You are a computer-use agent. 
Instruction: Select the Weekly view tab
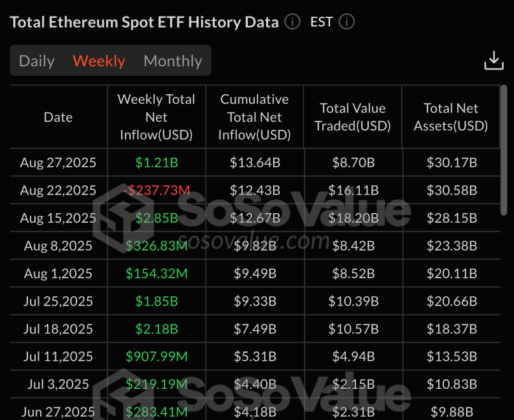pos(99,60)
